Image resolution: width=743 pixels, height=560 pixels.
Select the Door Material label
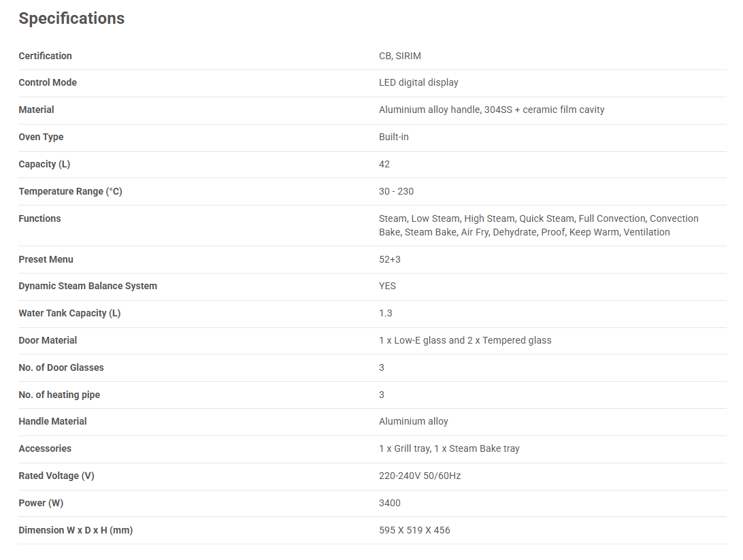click(x=48, y=340)
